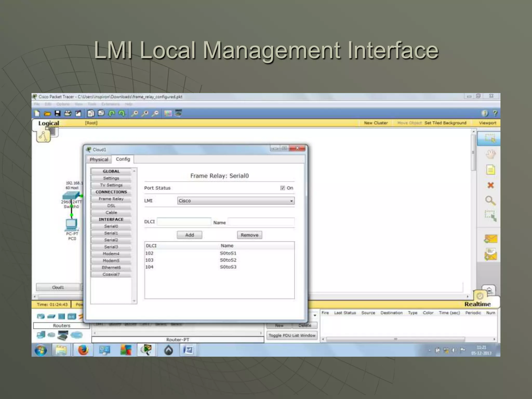This screenshot has height=399, width=532.
Task: Choose the Add Simple PDU envelope tool
Action: 490,239
